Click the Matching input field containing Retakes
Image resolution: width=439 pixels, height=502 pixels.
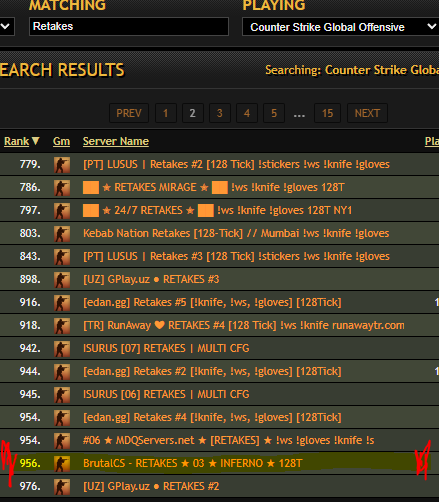(x=129, y=26)
